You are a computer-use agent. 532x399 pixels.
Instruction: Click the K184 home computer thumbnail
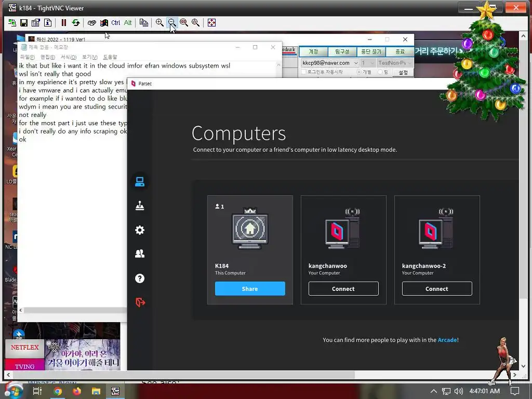tap(250, 229)
